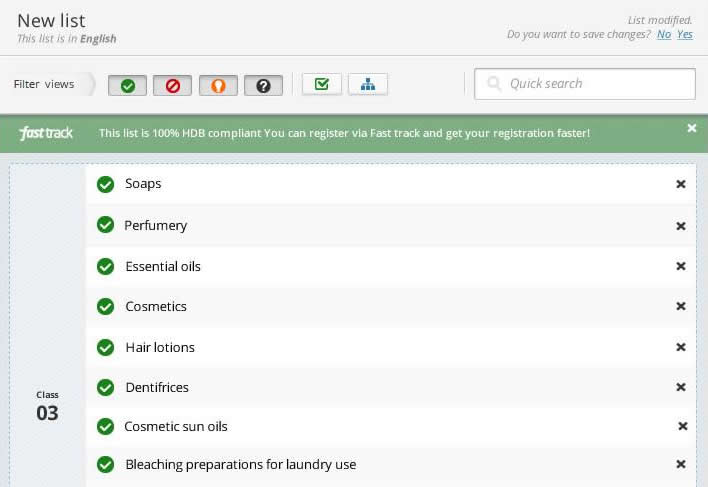Dismiss the Fast track compliance banner
Viewport: 708px width, 487px height.
[x=691, y=128]
